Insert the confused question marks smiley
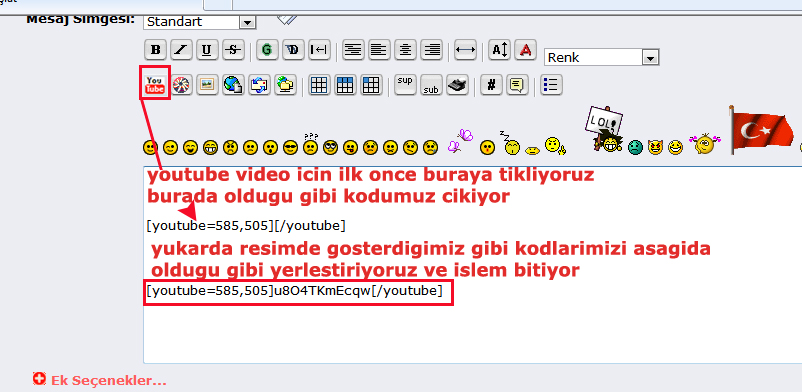The width and height of the screenshot is (802, 392). [310, 145]
